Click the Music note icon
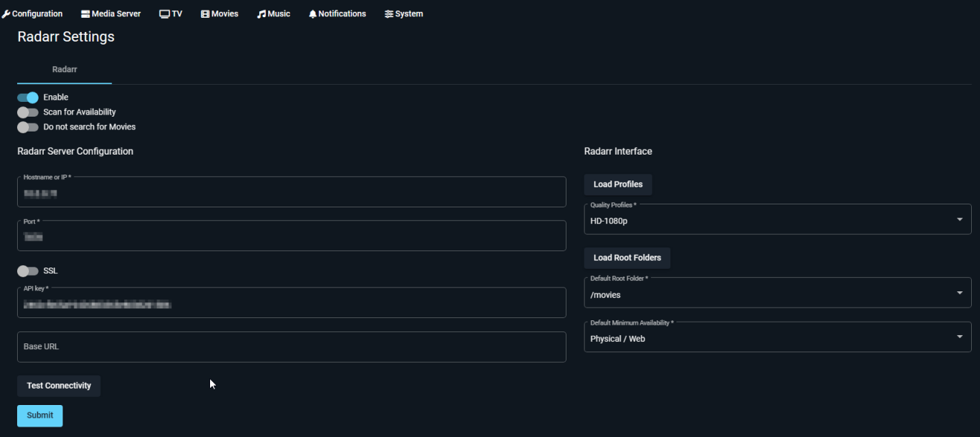The width and height of the screenshot is (980, 437). coord(260,13)
